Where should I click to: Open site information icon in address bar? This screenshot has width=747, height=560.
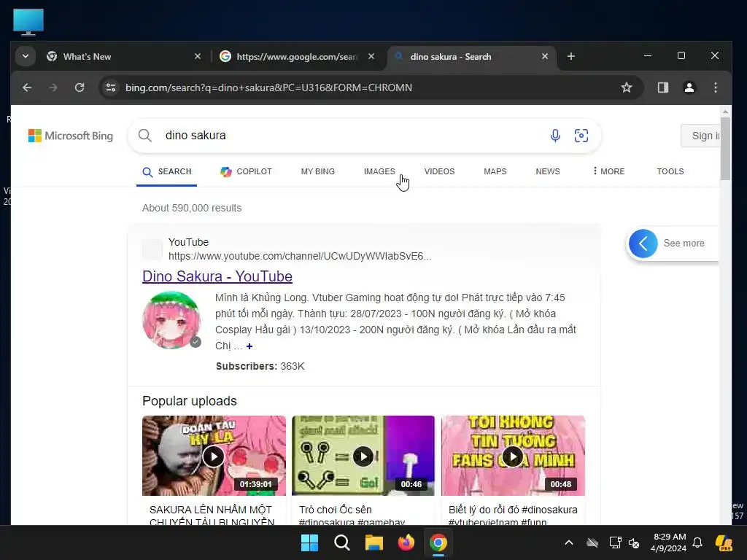point(111,87)
